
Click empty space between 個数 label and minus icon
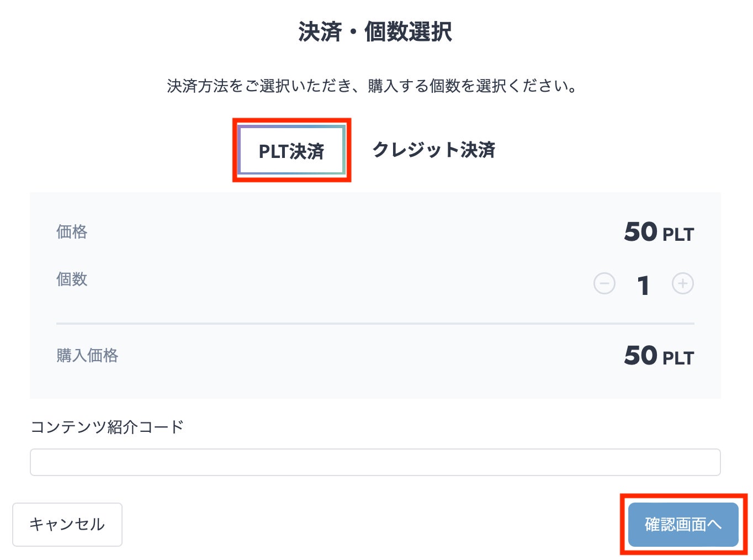(331, 282)
